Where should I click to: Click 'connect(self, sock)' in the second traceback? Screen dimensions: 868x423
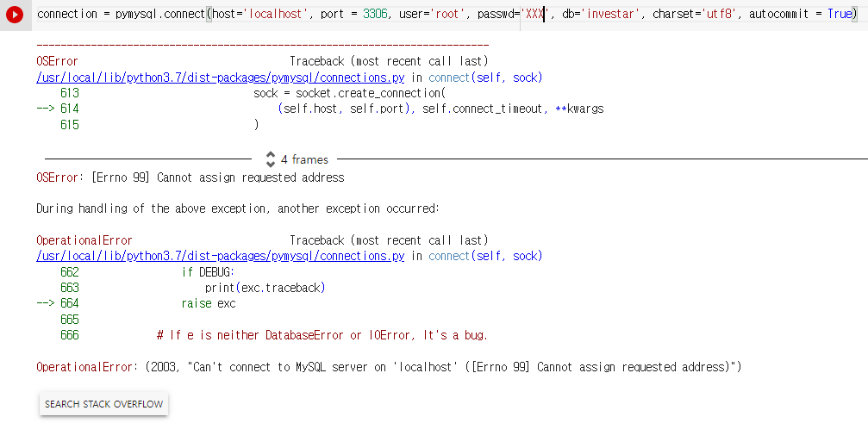coord(485,256)
